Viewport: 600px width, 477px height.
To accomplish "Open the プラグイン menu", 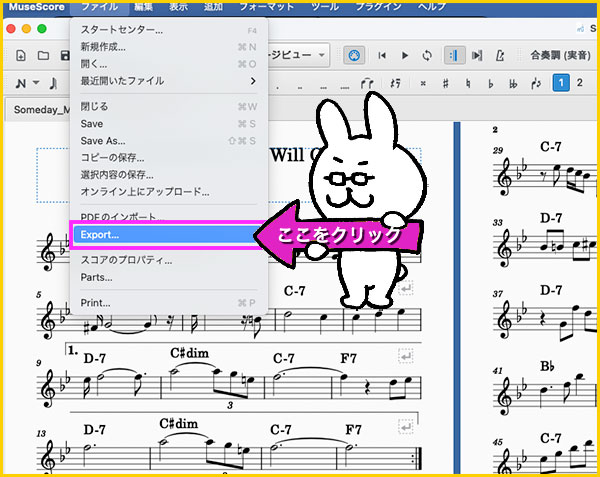I will [x=378, y=7].
